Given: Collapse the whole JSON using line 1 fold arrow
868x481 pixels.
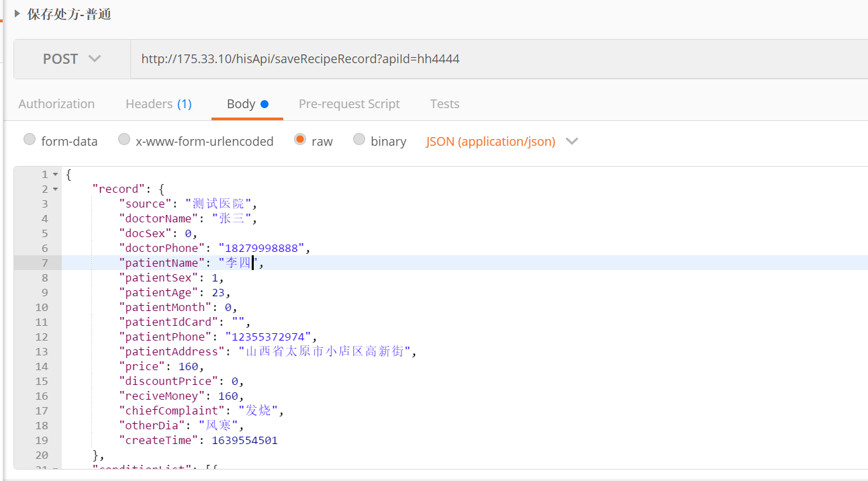Looking at the screenshot, I should click(x=56, y=174).
